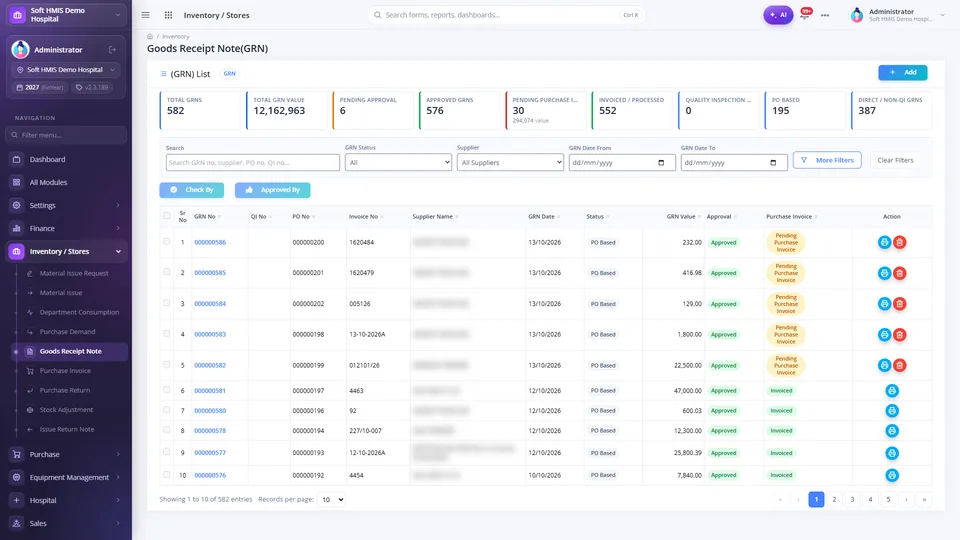This screenshot has height=540, width=960.
Task: Print GRN 000000586 using its print icon
Action: pyautogui.click(x=884, y=242)
